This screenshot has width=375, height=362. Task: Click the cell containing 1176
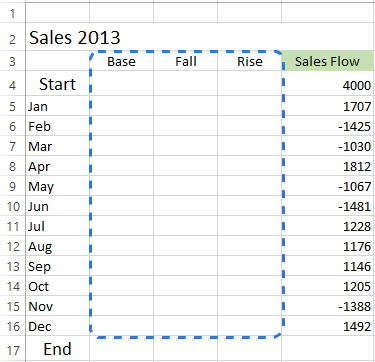[328, 246]
